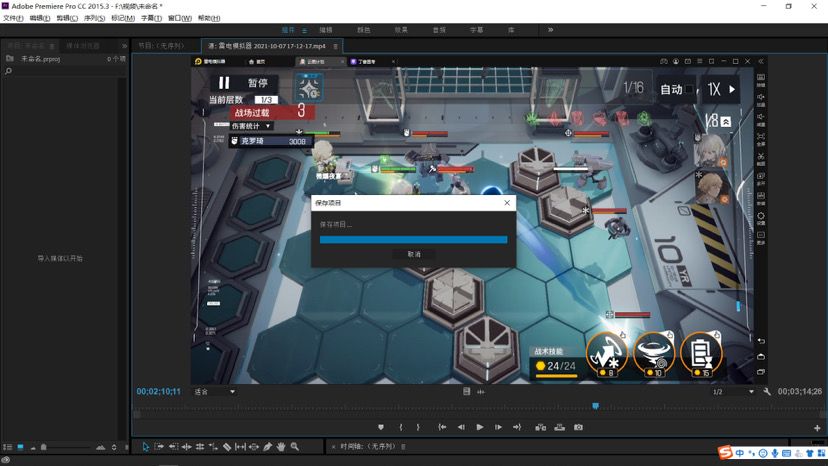The image size is (828, 466).
Task: Click the Add Marker icon
Action: point(381,427)
